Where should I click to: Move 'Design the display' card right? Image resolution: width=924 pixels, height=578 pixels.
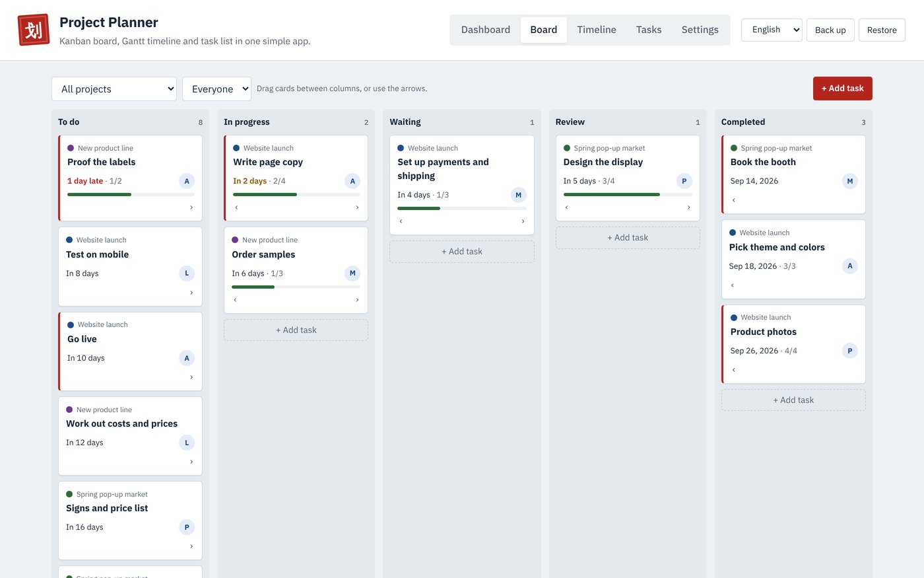pyautogui.click(x=688, y=207)
